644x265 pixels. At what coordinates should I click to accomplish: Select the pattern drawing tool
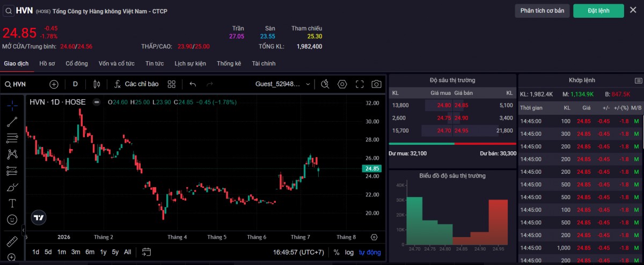pyautogui.click(x=12, y=154)
